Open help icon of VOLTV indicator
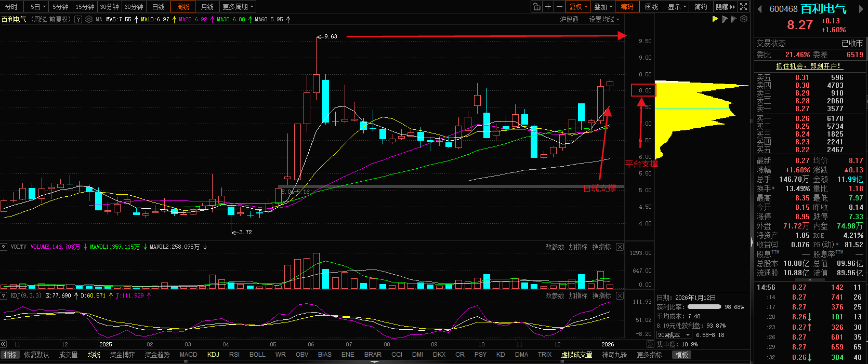Screen dimensions: 868x364 point(4,247)
